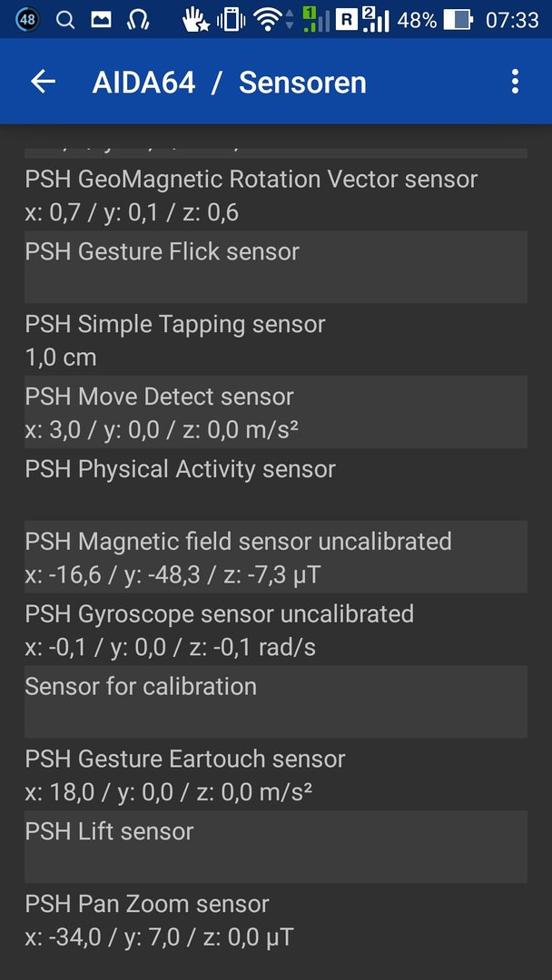Open the three-dot overflow menu
Image resolution: width=552 pixels, height=980 pixels.
tap(515, 82)
